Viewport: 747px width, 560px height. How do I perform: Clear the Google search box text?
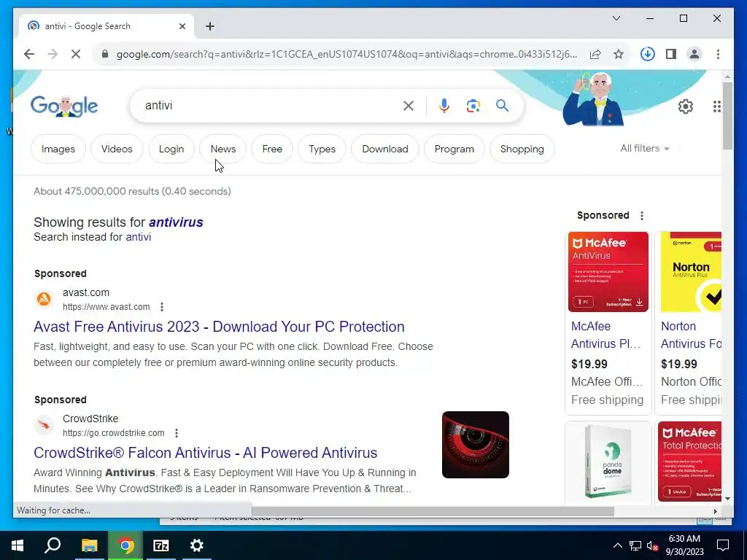point(409,106)
